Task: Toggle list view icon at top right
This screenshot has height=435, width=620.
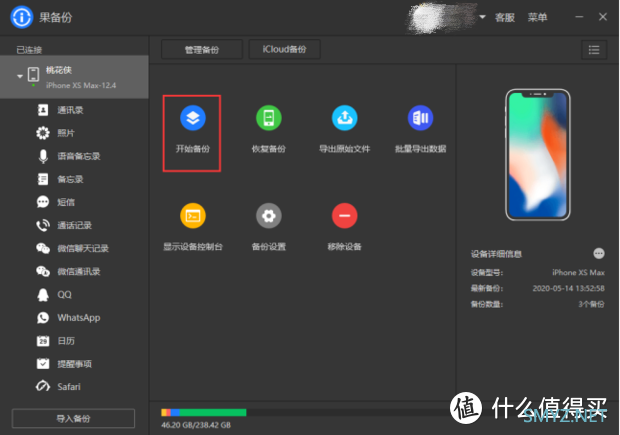Action: coord(594,50)
